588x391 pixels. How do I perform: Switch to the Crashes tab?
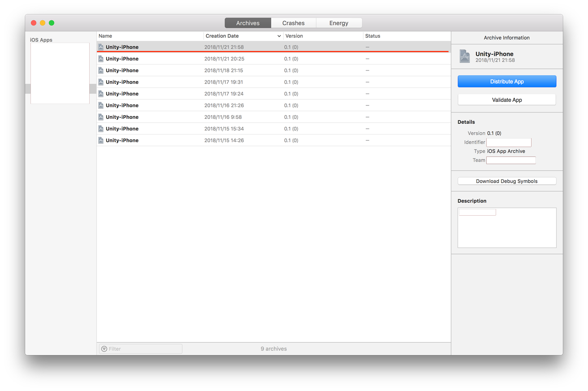(x=294, y=22)
